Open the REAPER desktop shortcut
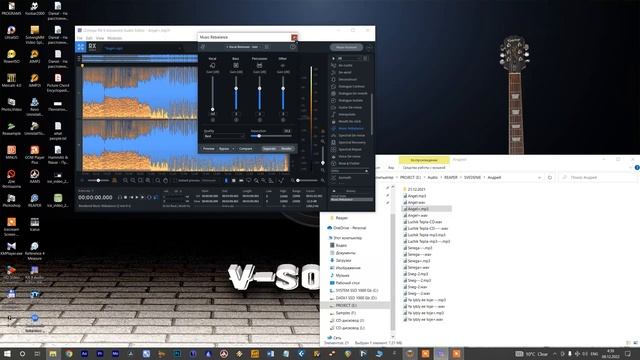 [34, 200]
